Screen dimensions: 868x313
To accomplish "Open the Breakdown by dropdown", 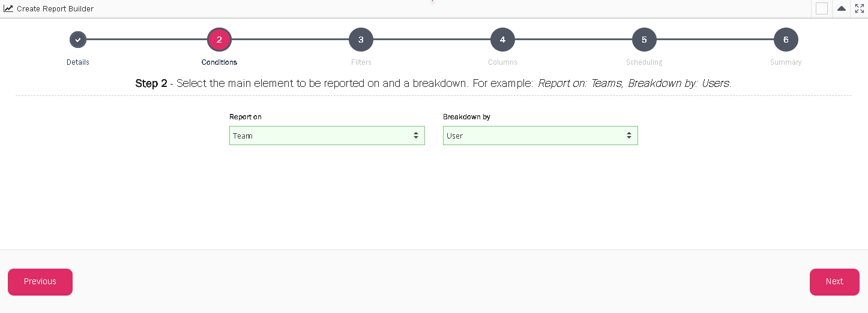I will click(x=540, y=136).
